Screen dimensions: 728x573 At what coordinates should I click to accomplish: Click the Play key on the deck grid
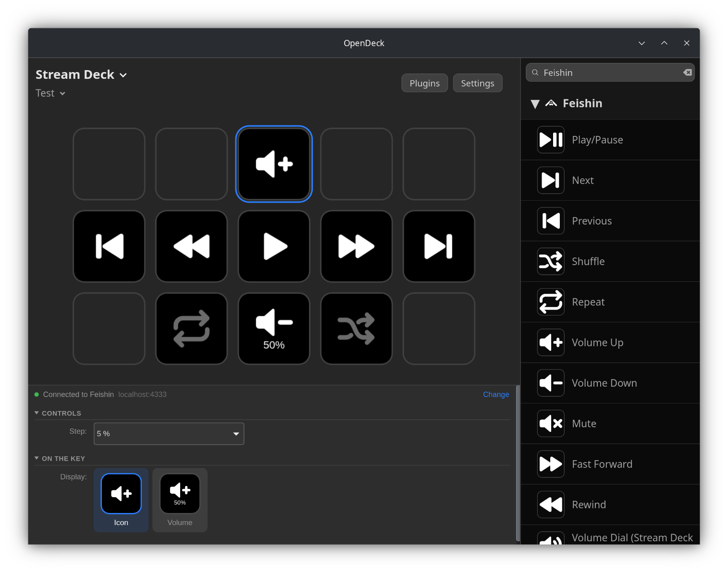274,246
